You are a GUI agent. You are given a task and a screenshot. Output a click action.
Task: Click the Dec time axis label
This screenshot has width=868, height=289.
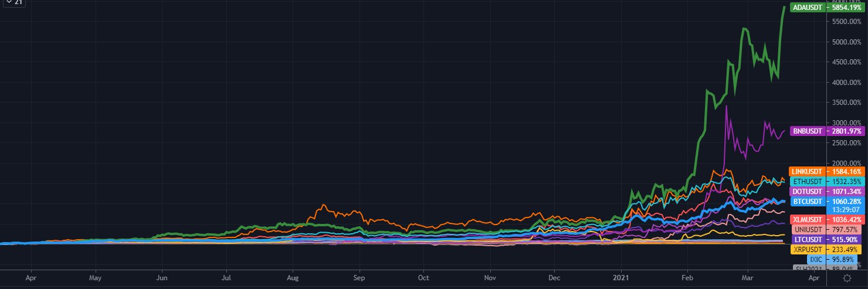click(554, 280)
